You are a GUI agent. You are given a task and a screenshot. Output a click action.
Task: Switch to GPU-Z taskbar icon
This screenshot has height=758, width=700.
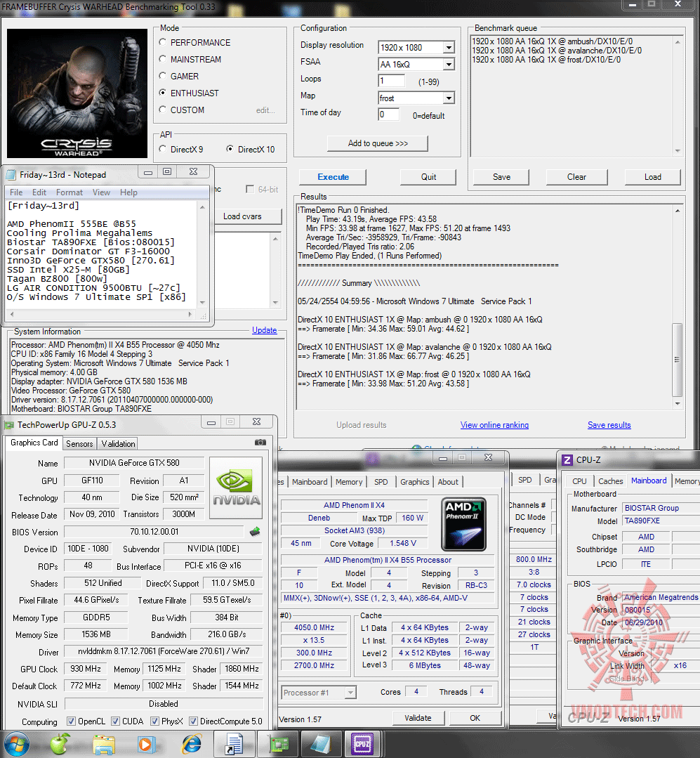click(279, 744)
